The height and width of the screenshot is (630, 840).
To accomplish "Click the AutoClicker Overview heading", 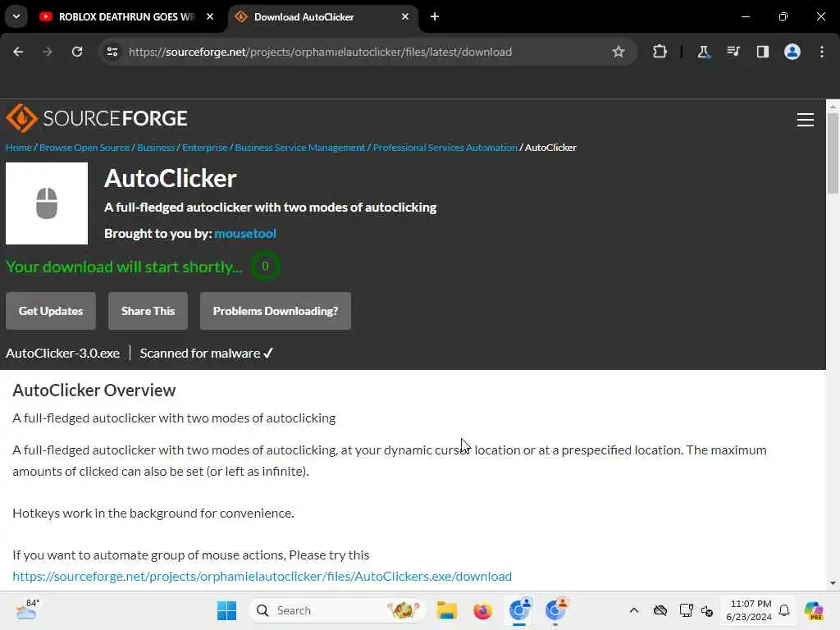I will [94, 390].
